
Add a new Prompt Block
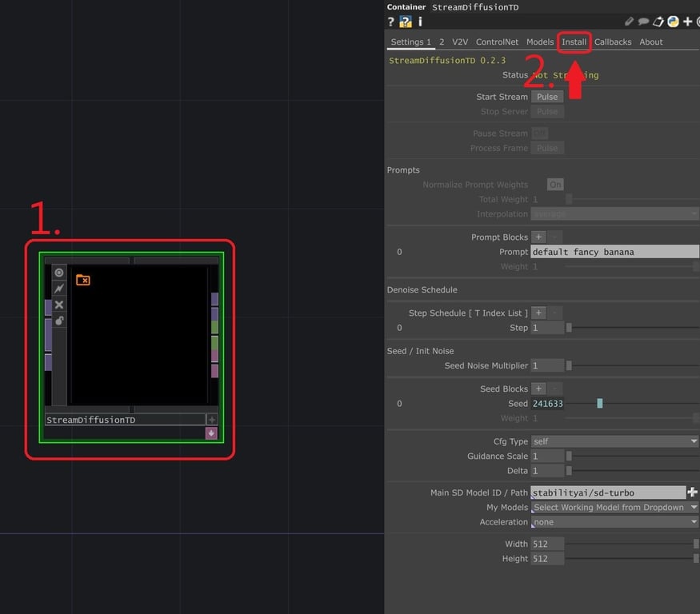[538, 237]
